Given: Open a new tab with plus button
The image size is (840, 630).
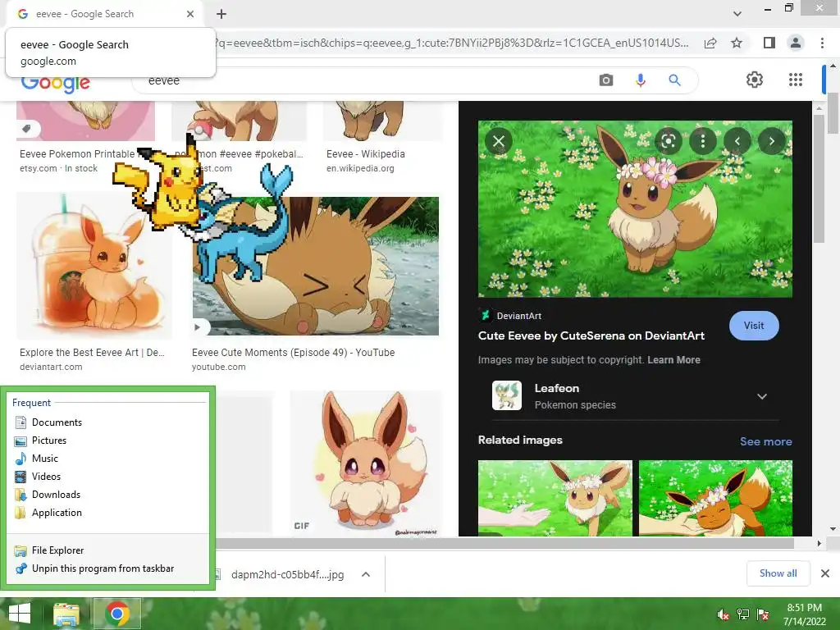Looking at the screenshot, I should (x=221, y=14).
